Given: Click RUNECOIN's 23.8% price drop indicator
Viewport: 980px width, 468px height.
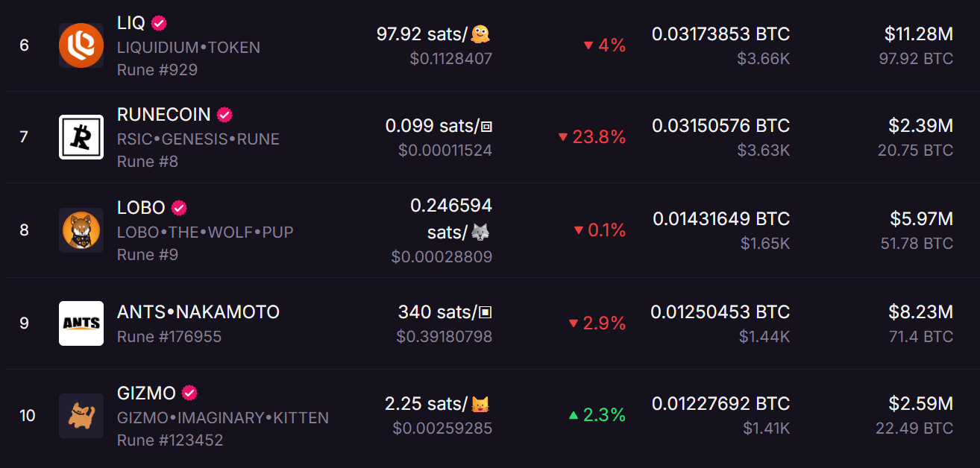Looking at the screenshot, I should 592,137.
